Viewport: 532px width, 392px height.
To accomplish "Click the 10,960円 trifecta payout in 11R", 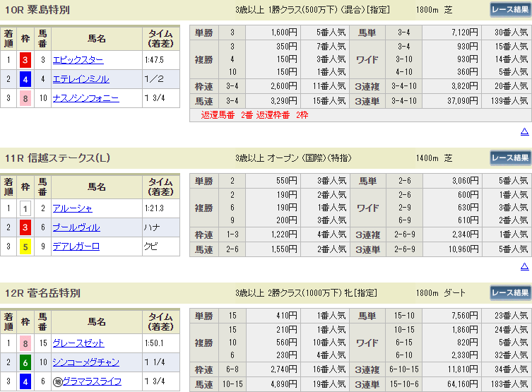I will [463, 249].
